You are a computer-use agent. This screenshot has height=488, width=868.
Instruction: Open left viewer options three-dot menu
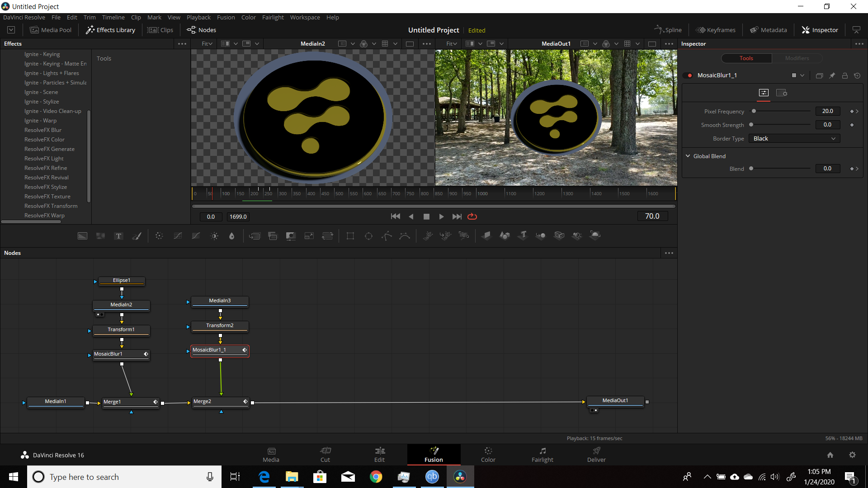[x=426, y=44]
